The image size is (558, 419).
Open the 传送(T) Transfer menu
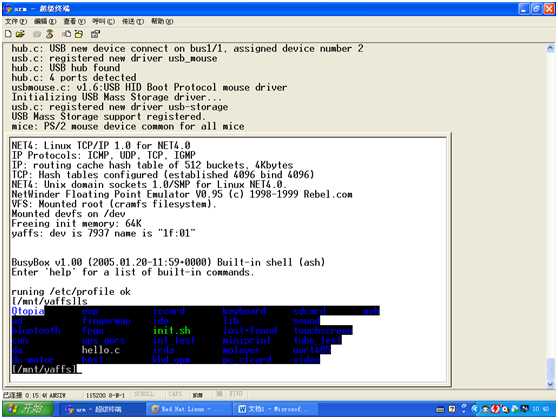pos(133,21)
